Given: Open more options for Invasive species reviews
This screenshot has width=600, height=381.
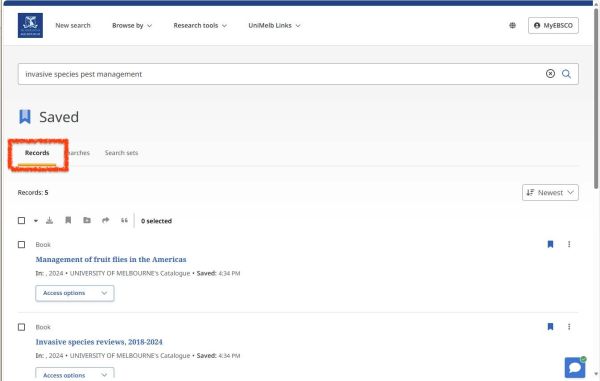Looking at the screenshot, I should pyautogui.click(x=569, y=327).
